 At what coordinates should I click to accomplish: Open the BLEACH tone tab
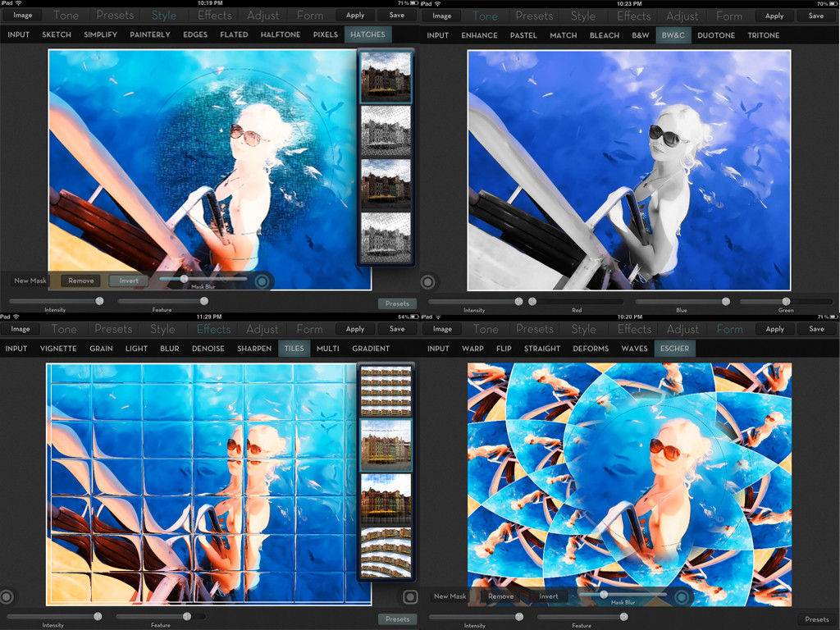tap(605, 35)
